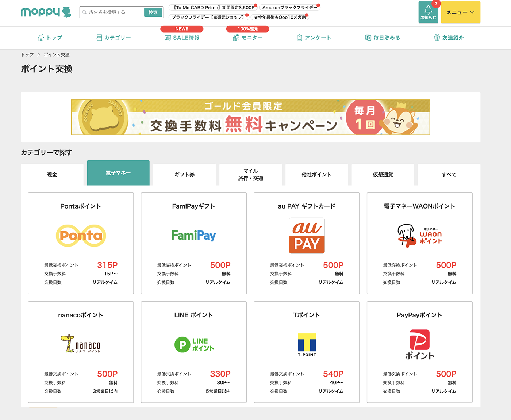This screenshot has width=511, height=420.
Task: Click the category list icon
Action: click(x=99, y=38)
